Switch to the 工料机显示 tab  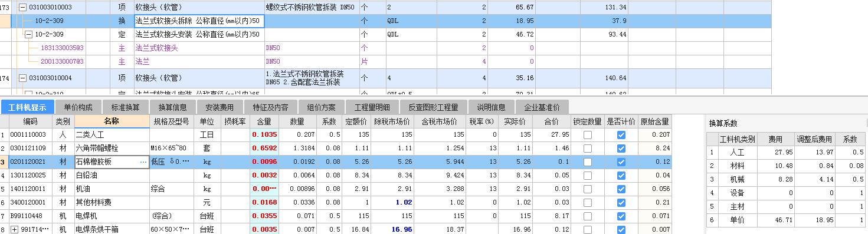(27, 107)
